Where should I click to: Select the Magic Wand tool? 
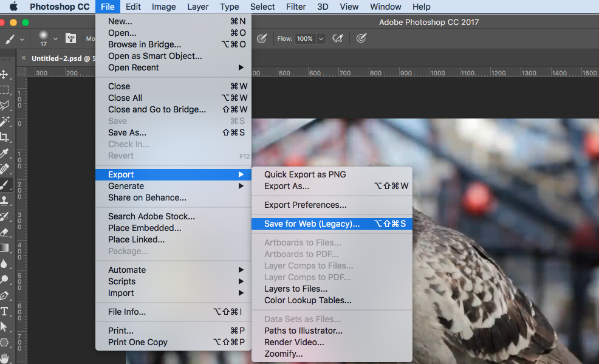[x=5, y=122]
